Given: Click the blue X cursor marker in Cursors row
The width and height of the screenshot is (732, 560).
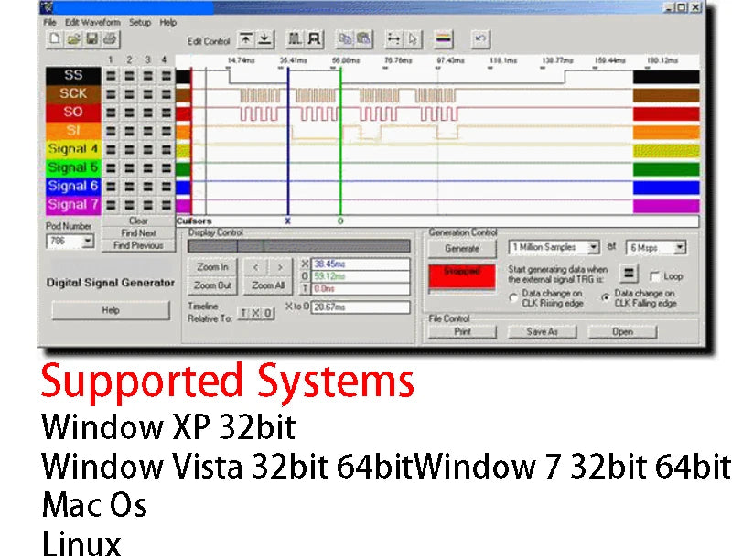Looking at the screenshot, I should [287, 221].
